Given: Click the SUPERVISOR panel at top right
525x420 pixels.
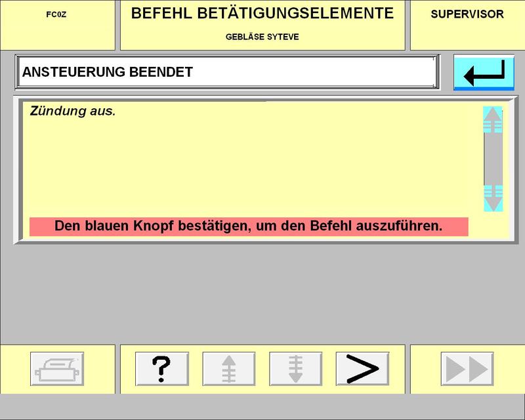Looking at the screenshot, I should coord(467,14).
